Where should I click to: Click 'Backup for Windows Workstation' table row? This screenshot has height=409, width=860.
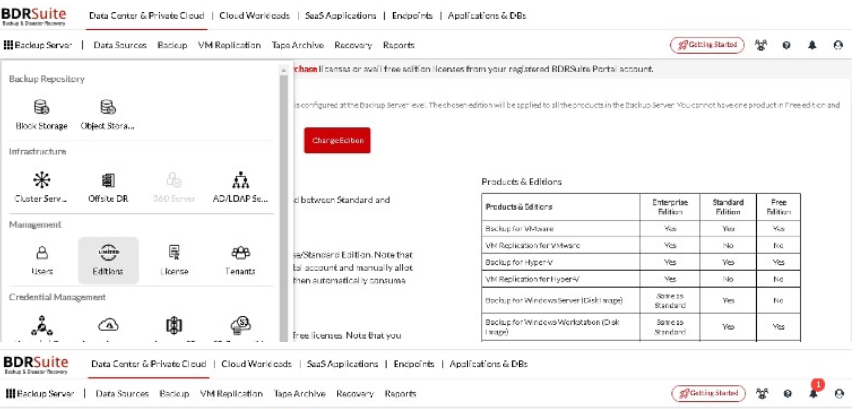coord(641,327)
